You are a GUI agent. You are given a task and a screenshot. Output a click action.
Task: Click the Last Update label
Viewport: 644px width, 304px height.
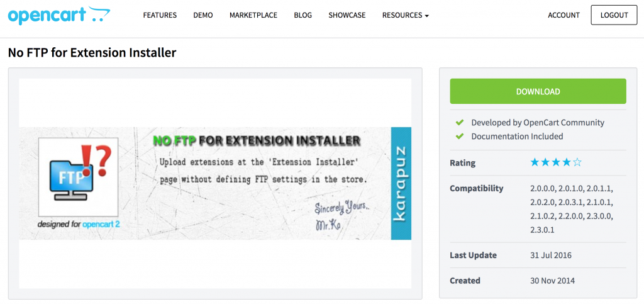pos(473,255)
